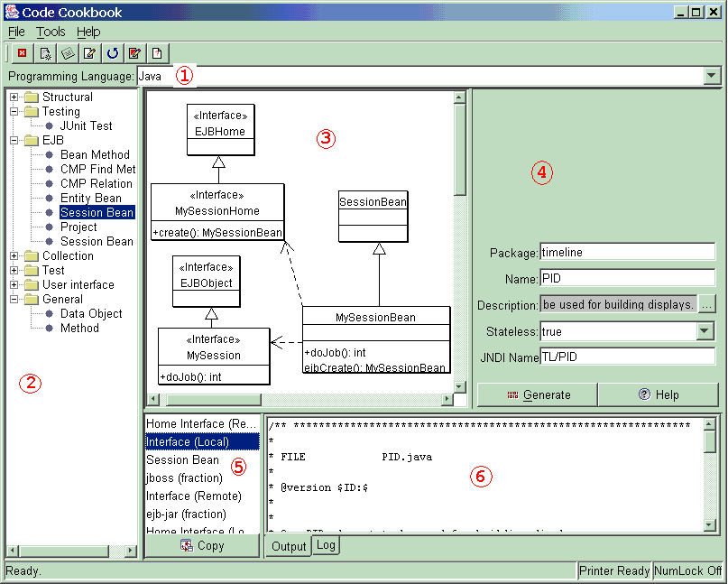The width and height of the screenshot is (728, 584).
Task: Click the red page with pencil toolbar icon
Action: pos(134,53)
